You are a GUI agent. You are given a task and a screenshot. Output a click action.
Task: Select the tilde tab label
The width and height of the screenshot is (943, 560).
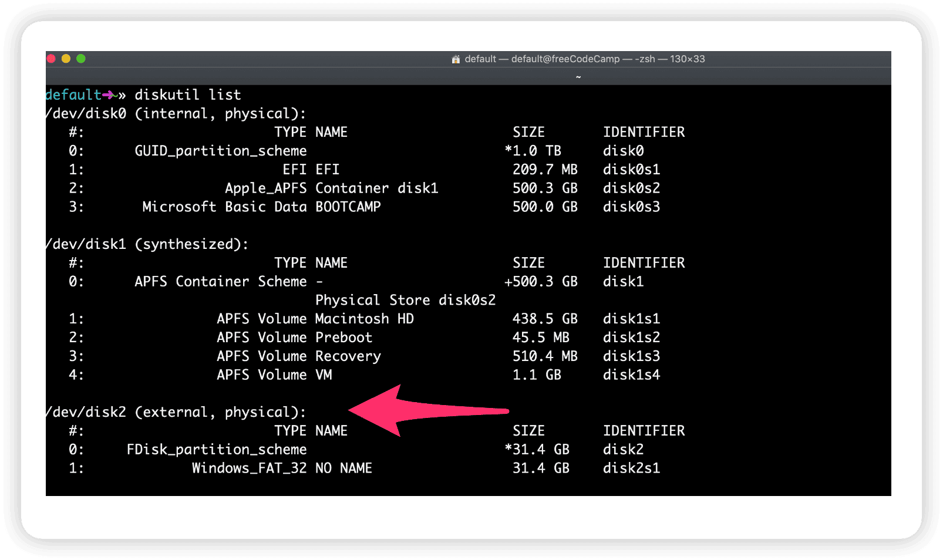(578, 77)
